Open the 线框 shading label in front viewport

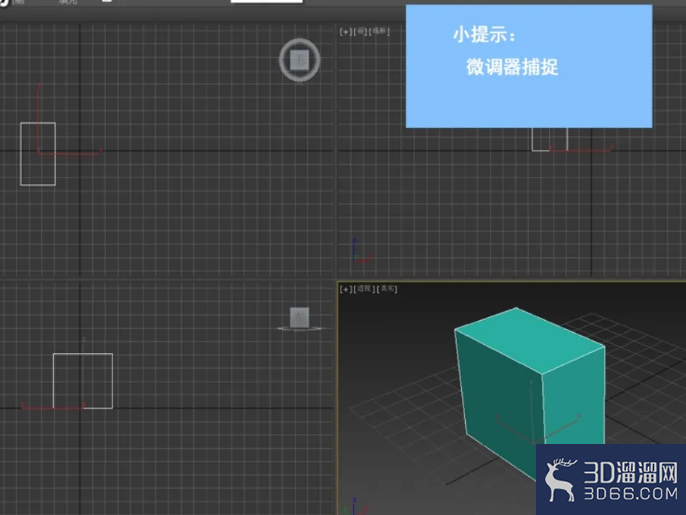tap(379, 32)
